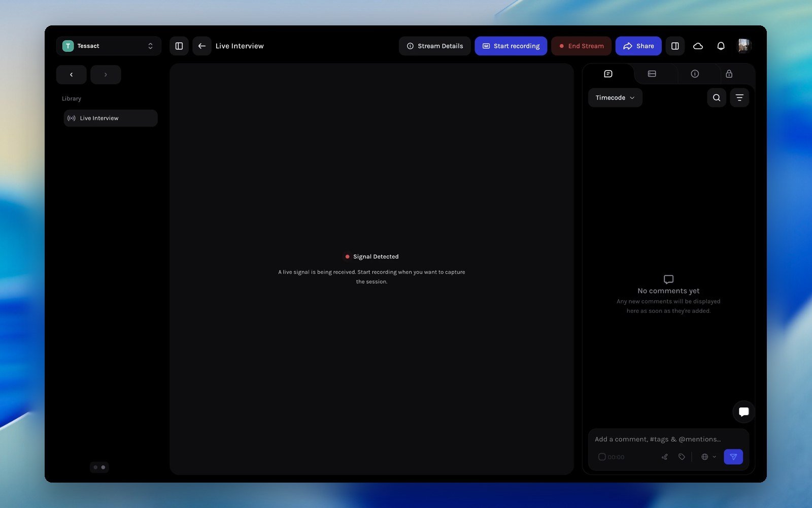Select Live Interview in the Library
Viewport: 812px width, 508px height.
[x=111, y=118]
